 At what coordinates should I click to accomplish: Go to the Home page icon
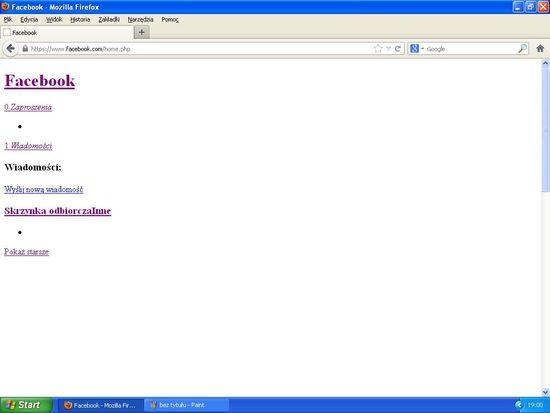pos(540,49)
